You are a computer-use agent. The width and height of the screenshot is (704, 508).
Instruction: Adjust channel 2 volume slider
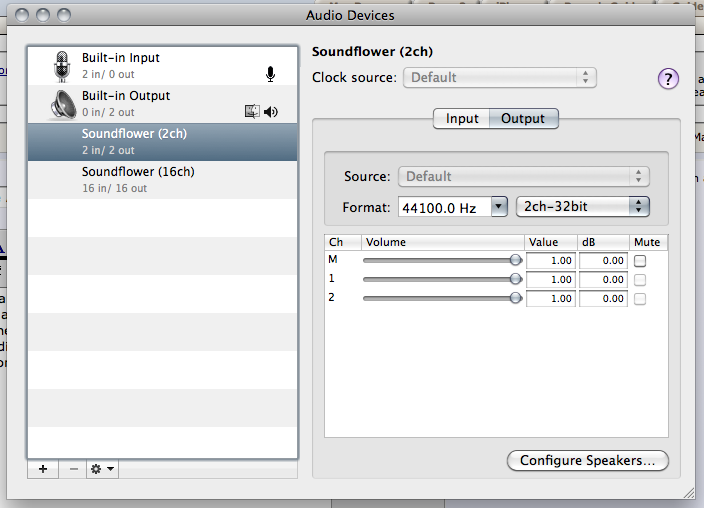(x=442, y=298)
